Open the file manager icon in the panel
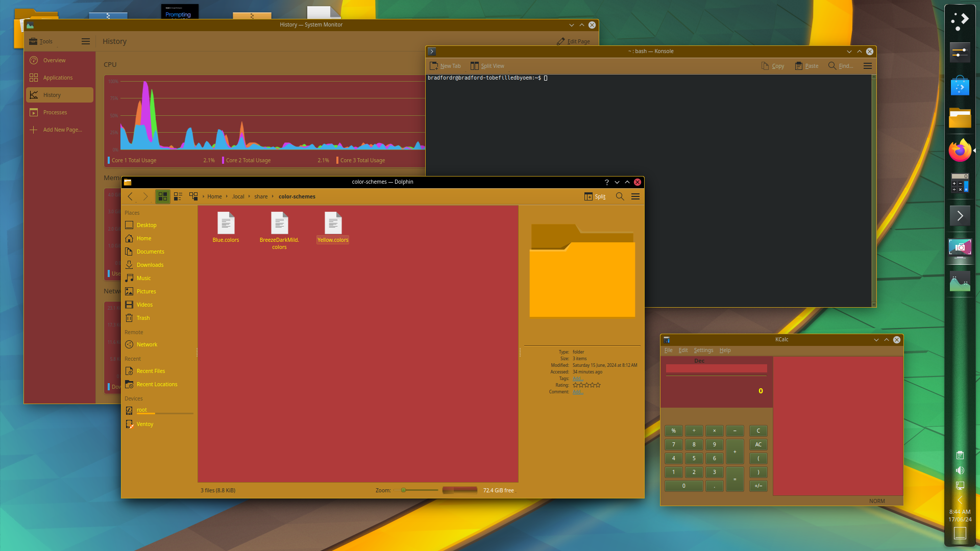Image resolution: width=980 pixels, height=551 pixels. click(960, 118)
